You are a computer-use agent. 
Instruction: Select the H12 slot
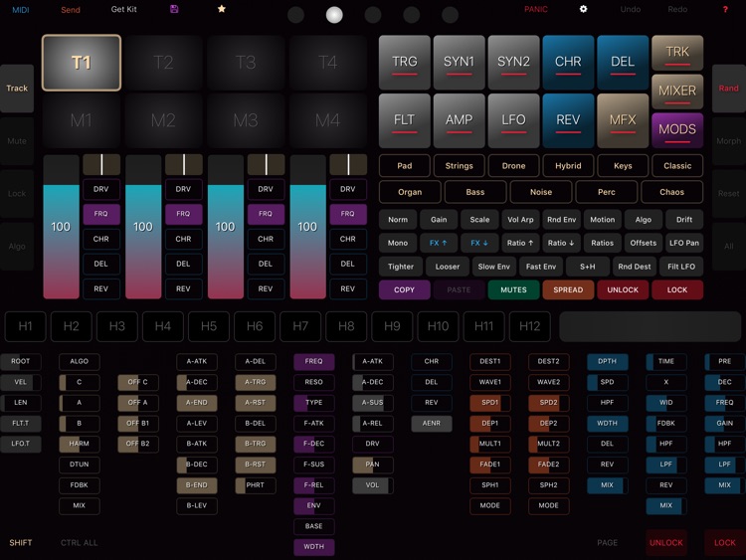529,326
